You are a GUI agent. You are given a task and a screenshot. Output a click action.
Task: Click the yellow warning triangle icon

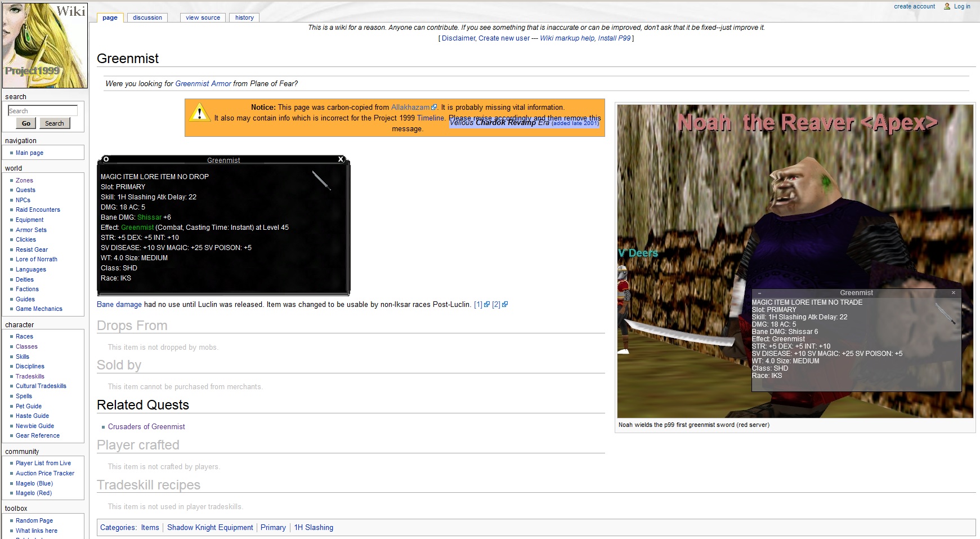click(199, 113)
